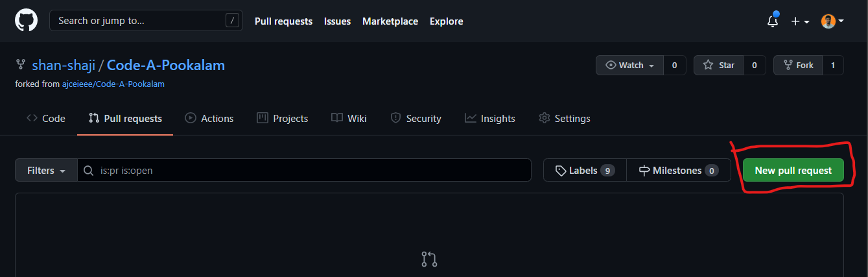Open the Insights tab

(490, 118)
